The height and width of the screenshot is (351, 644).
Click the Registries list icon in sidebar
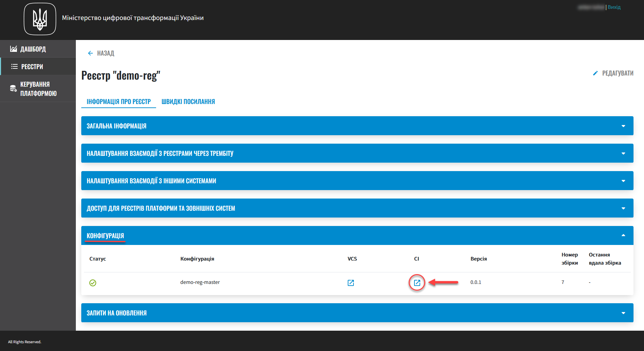click(x=14, y=66)
